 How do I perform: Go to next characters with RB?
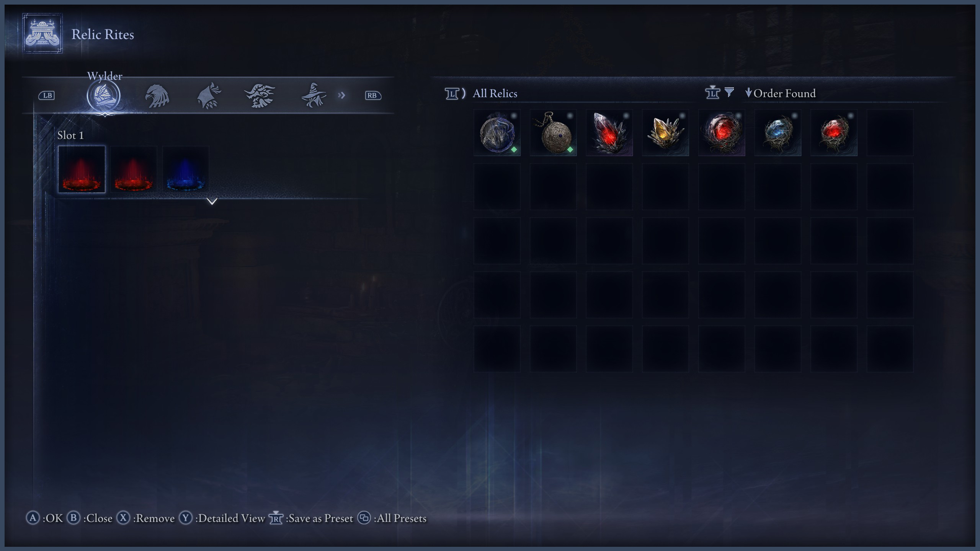[373, 95]
